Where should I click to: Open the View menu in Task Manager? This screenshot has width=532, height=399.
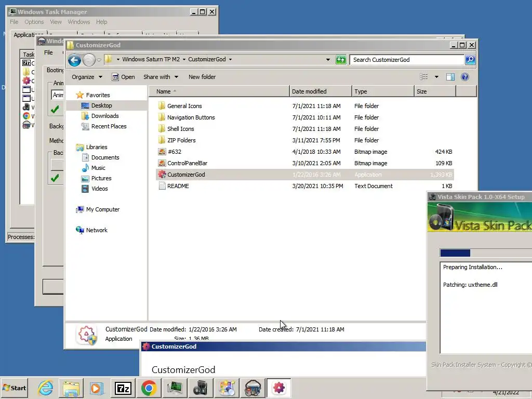[56, 22]
